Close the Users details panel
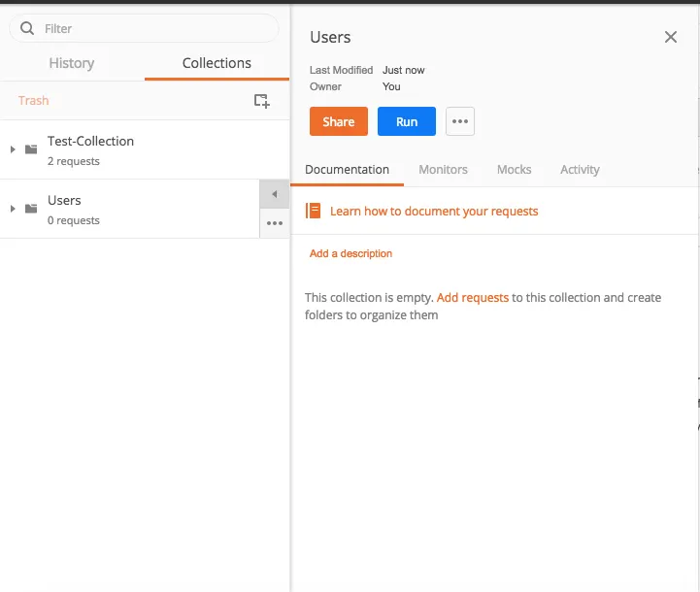This screenshot has height=592, width=700. (x=671, y=37)
